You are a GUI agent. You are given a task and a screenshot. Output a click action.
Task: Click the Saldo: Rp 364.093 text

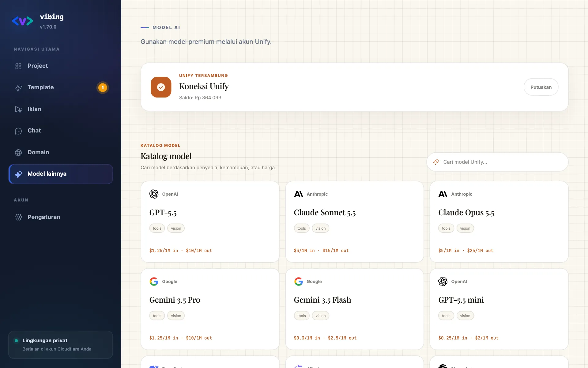(200, 98)
